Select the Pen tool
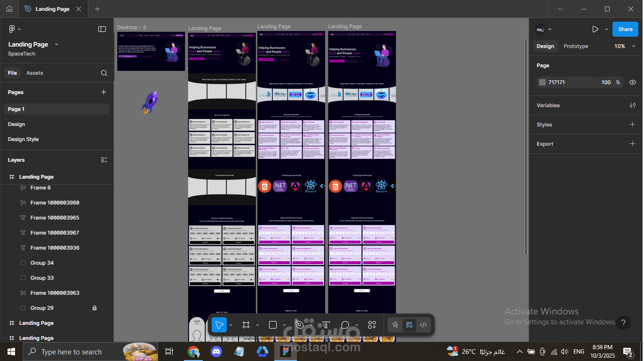 300,325
